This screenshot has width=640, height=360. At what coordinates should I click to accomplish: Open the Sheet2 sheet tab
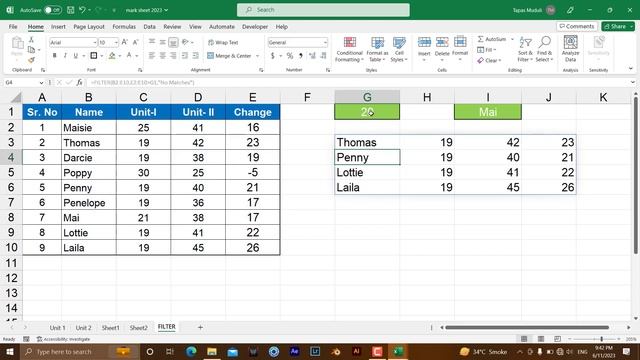138,327
